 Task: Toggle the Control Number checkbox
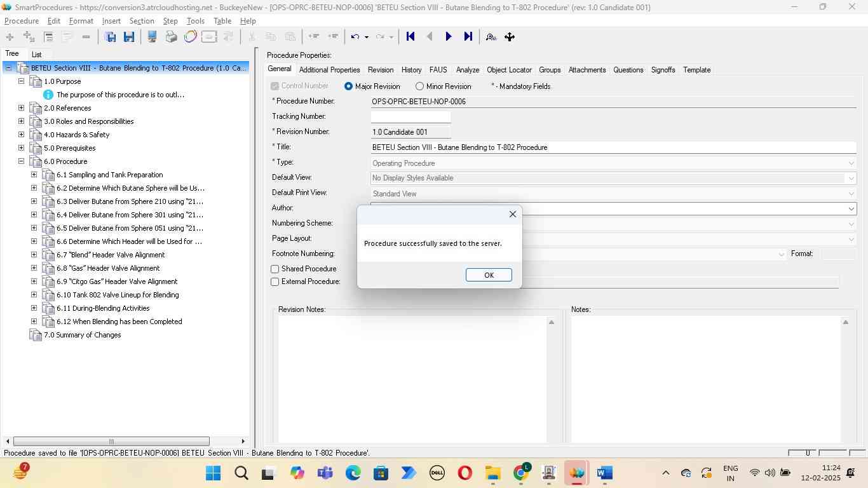point(275,86)
